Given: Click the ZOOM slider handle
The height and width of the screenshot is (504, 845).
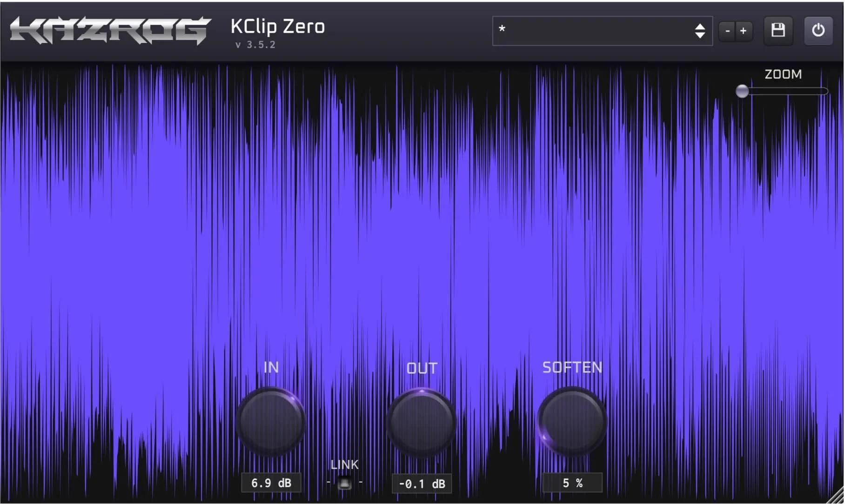Looking at the screenshot, I should pos(742,91).
